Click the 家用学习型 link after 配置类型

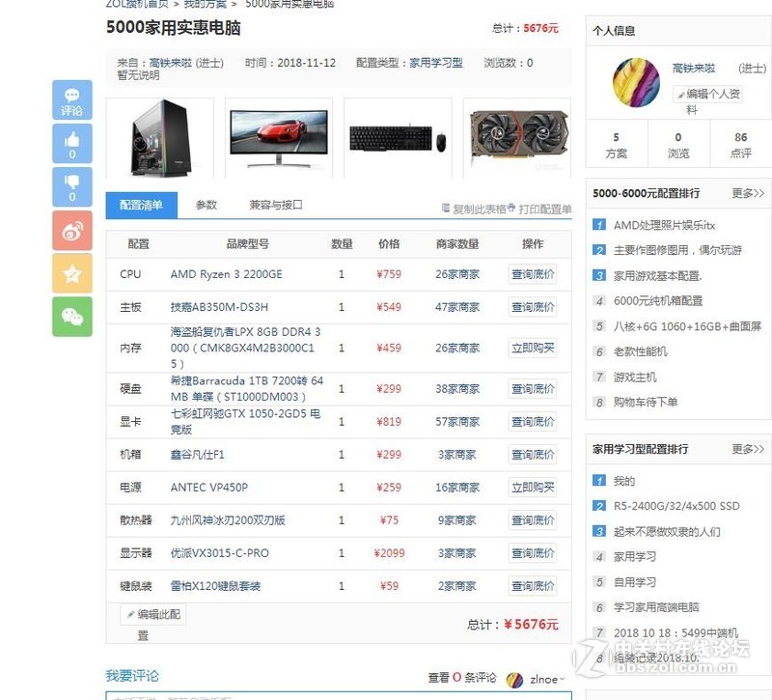[x=436, y=63]
